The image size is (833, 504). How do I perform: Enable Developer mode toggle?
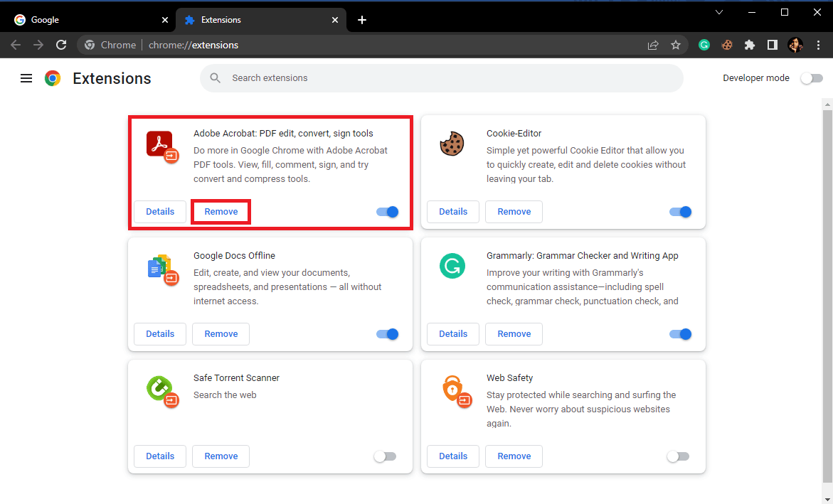pyautogui.click(x=812, y=78)
